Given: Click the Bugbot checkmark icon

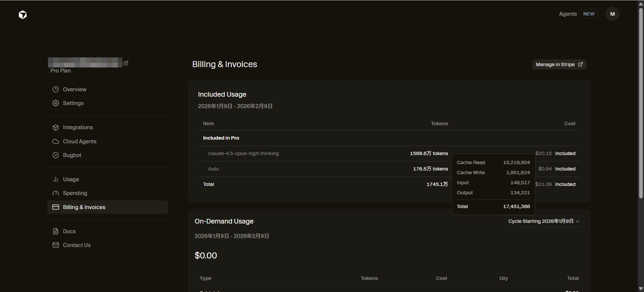Looking at the screenshot, I should [56, 155].
